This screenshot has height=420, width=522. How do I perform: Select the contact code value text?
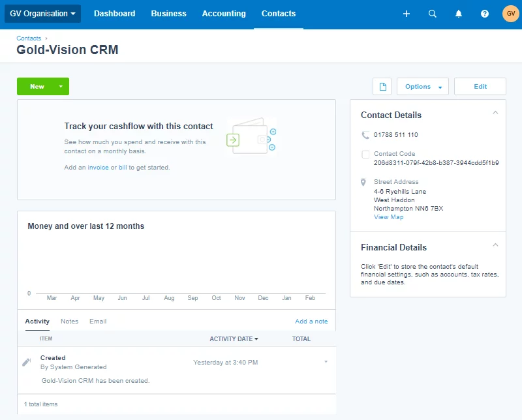click(x=436, y=163)
